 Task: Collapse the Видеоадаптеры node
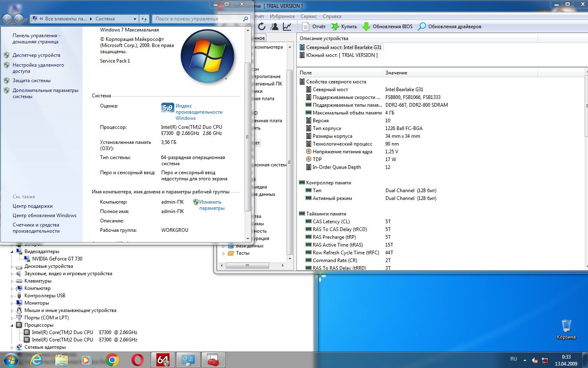[x=12, y=251]
